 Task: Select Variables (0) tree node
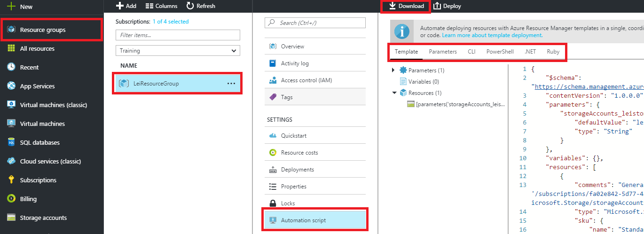(419, 82)
